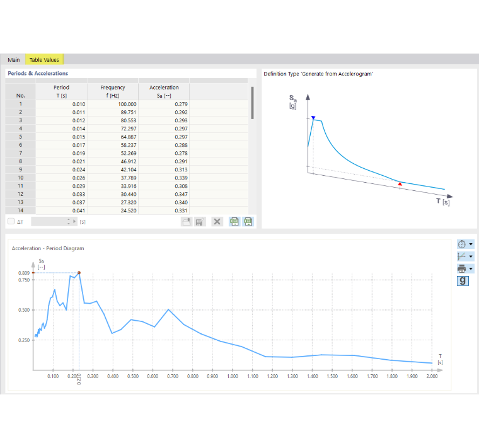Click acceleration cell 0.291

click(164, 161)
